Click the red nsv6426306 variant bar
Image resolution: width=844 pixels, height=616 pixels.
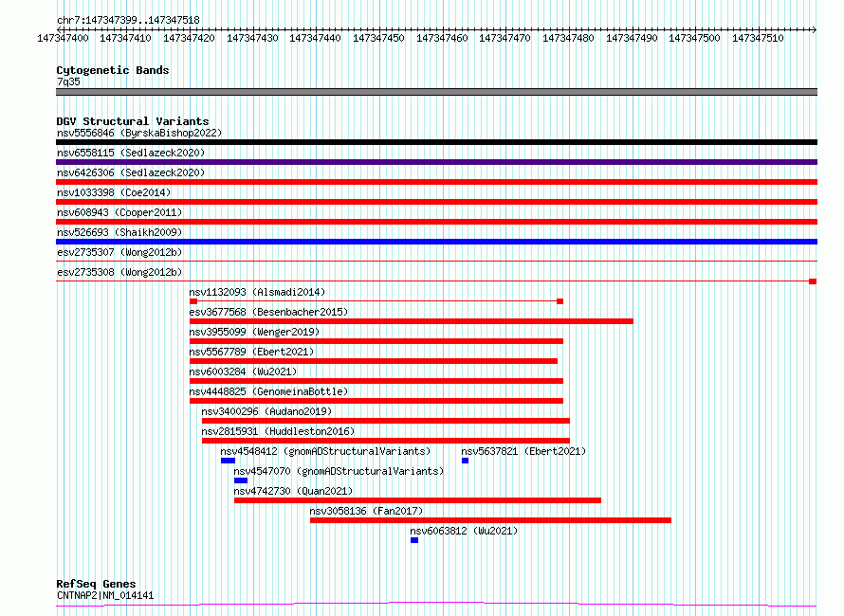pos(436,182)
